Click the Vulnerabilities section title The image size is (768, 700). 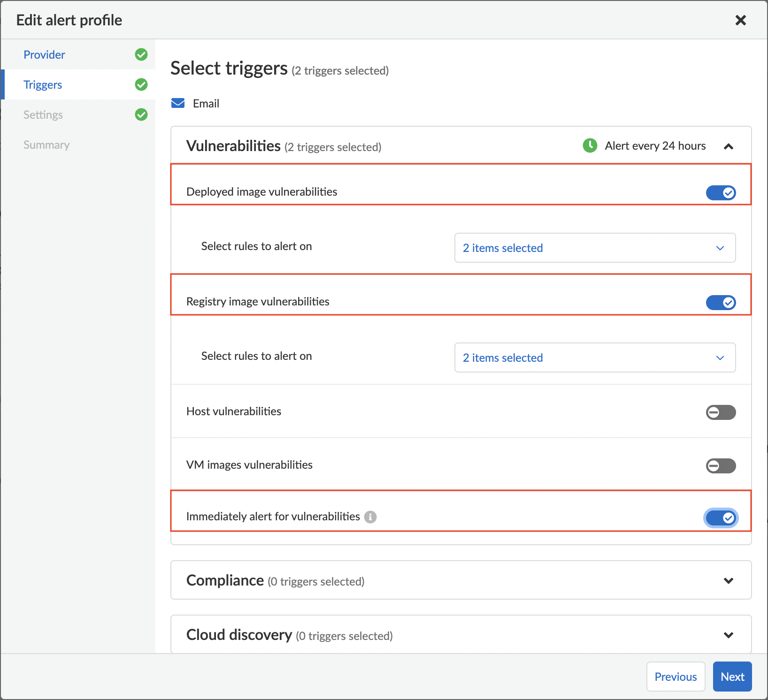[x=233, y=146]
